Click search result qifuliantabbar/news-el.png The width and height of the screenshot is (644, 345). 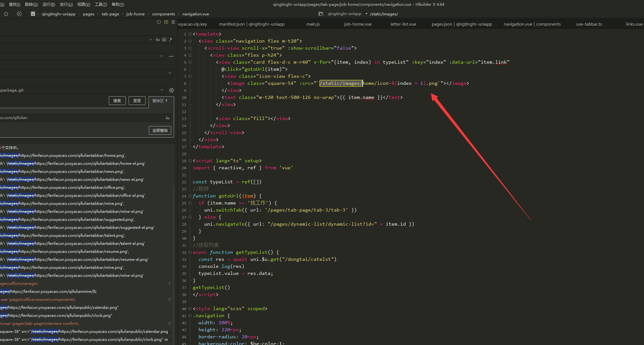coord(72,180)
